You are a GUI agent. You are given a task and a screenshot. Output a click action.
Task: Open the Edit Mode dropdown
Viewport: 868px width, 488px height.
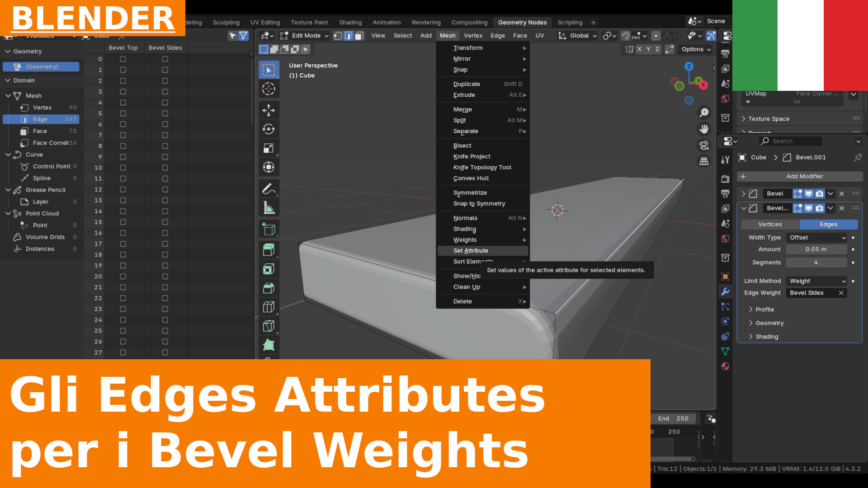click(x=304, y=36)
